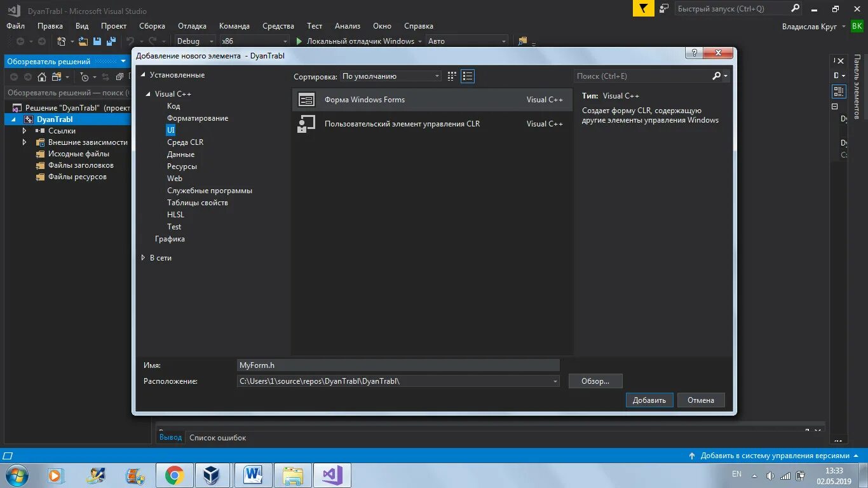Switch to the Список ошибок tab
The width and height of the screenshot is (868, 488).
(217, 438)
